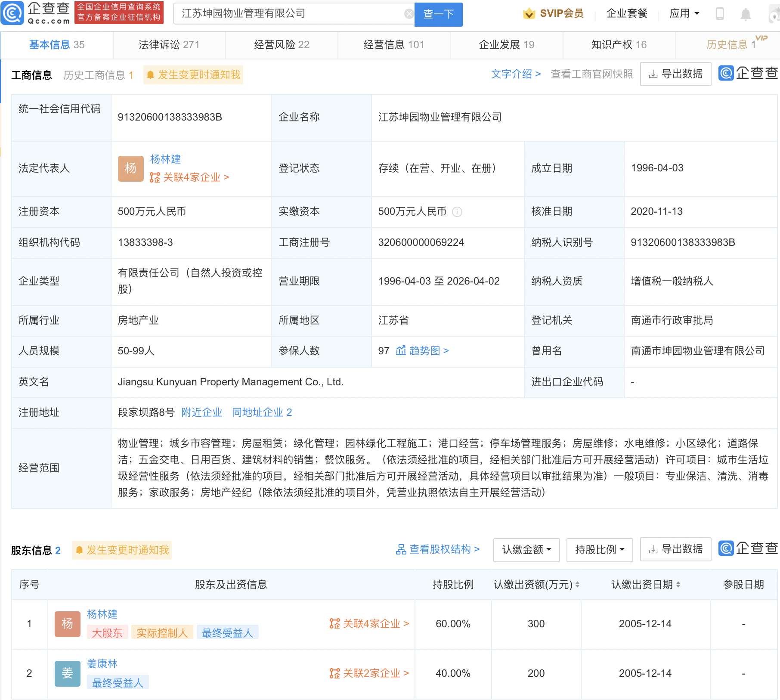Click the Qcc.com logo icon
The width and height of the screenshot is (780, 700).
pyautogui.click(x=12, y=13)
